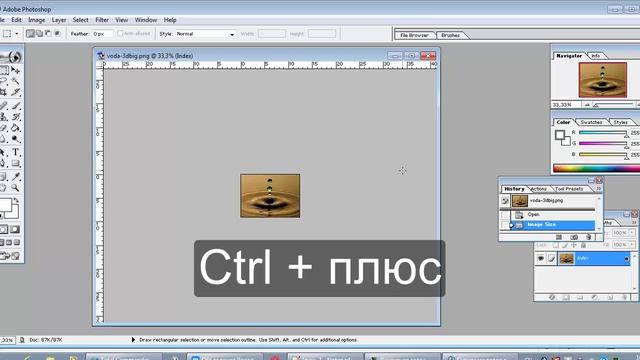This screenshot has height=360, width=640.
Task: Toggle history brush source for Open state
Action: click(505, 215)
